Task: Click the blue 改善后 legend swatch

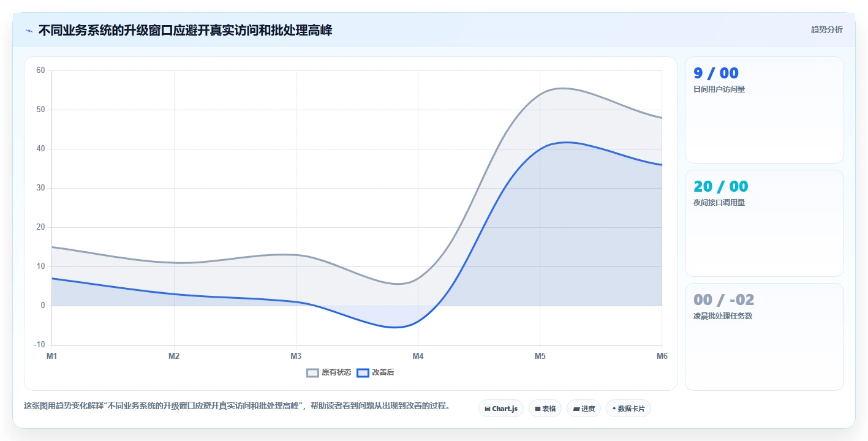Action: [363, 372]
